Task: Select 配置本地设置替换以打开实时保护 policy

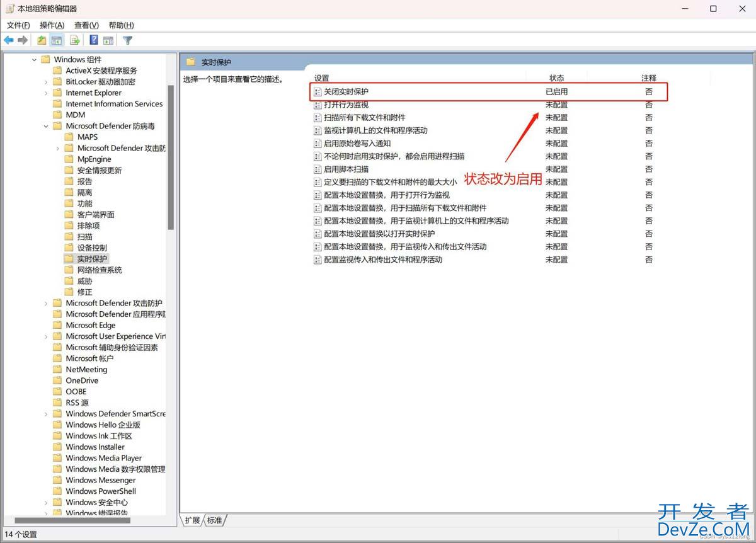Action: (x=379, y=234)
